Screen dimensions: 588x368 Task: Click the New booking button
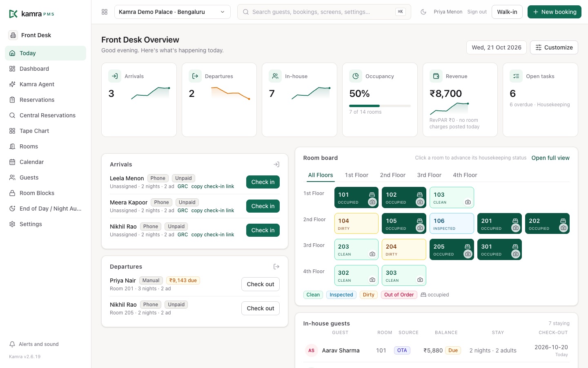(x=555, y=12)
